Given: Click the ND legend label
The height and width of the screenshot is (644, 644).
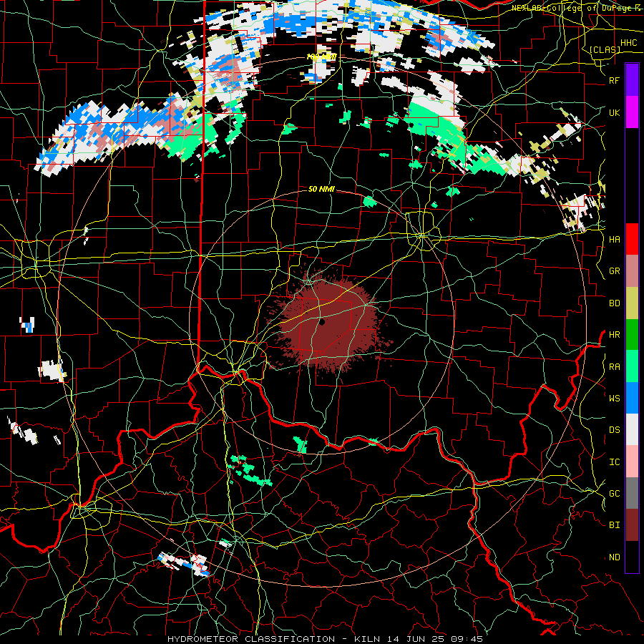Looking at the screenshot, I should point(614,557).
